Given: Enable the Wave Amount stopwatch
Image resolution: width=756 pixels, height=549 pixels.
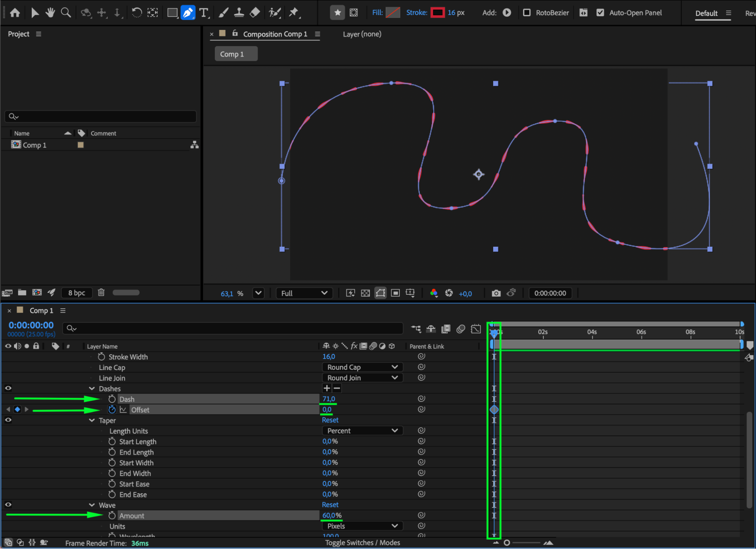Looking at the screenshot, I should [112, 515].
